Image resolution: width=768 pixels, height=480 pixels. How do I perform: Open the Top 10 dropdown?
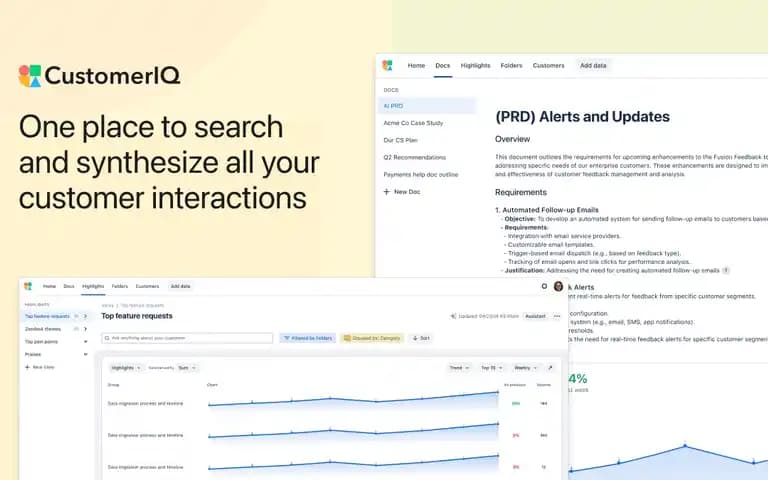click(492, 368)
